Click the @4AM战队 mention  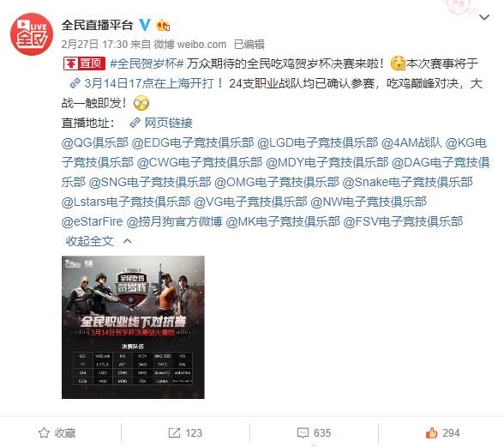411,142
